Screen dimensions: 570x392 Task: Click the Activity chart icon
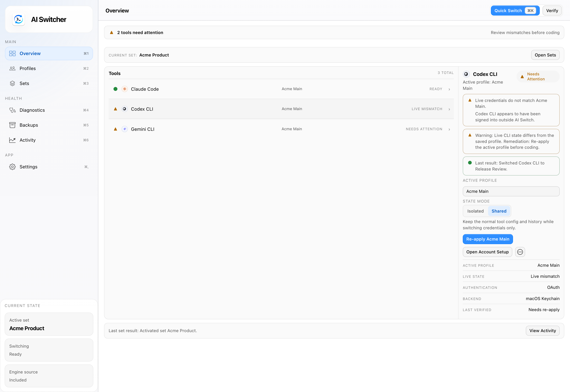pos(12,140)
